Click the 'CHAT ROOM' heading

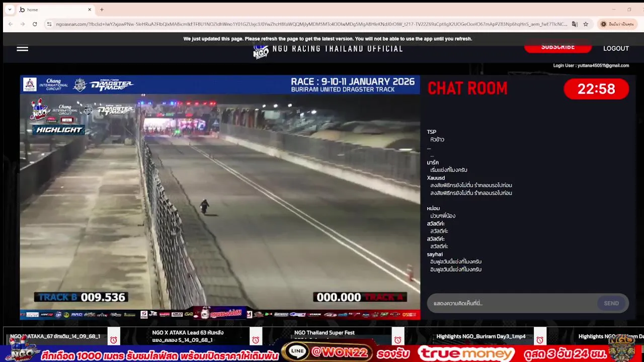[x=467, y=88]
